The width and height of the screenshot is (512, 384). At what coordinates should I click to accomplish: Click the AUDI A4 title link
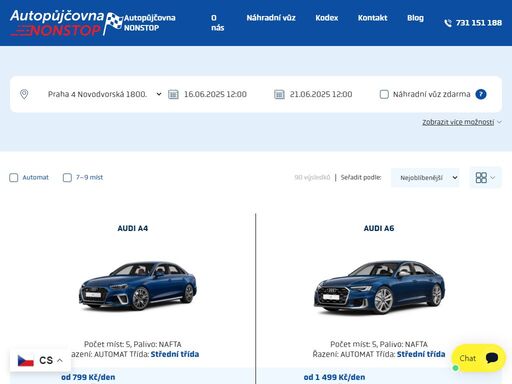coord(133,228)
